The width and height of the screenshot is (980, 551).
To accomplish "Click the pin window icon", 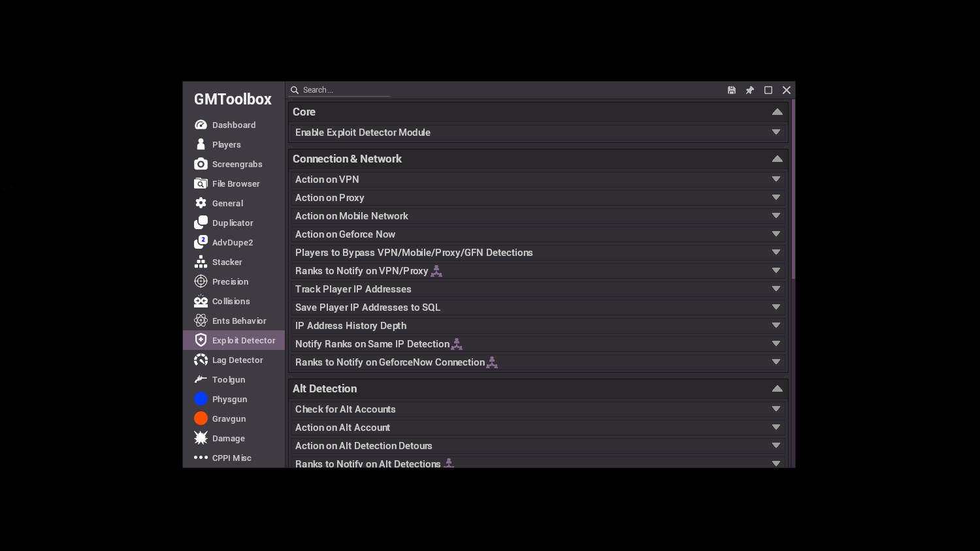I will click(750, 90).
